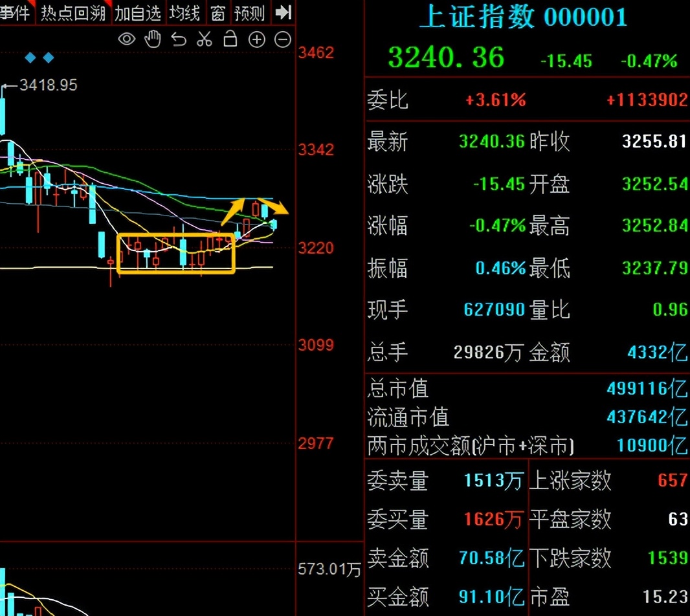Click the -0.47% header percentage

click(x=649, y=61)
